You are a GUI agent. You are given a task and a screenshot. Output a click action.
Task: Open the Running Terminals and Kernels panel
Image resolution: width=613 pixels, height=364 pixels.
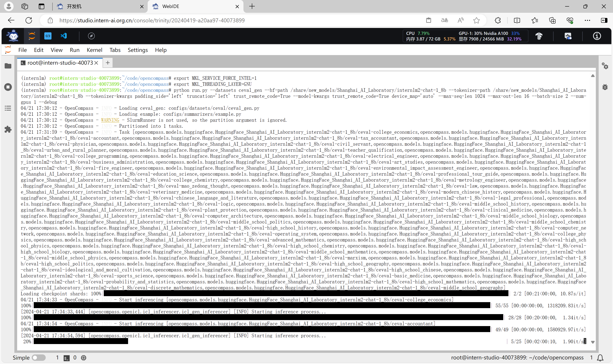click(8, 87)
